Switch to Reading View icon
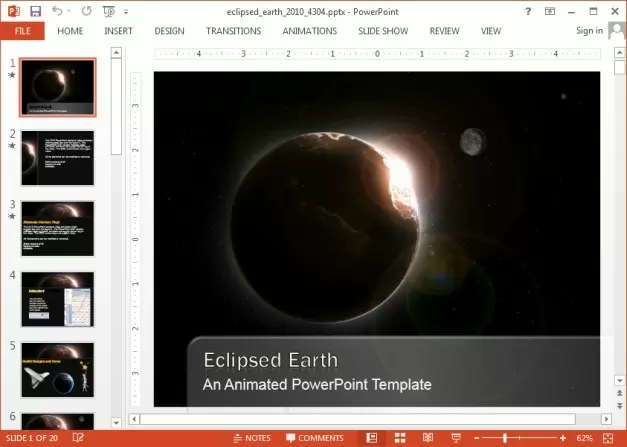Viewport: 627px width, 447px height. click(428, 438)
